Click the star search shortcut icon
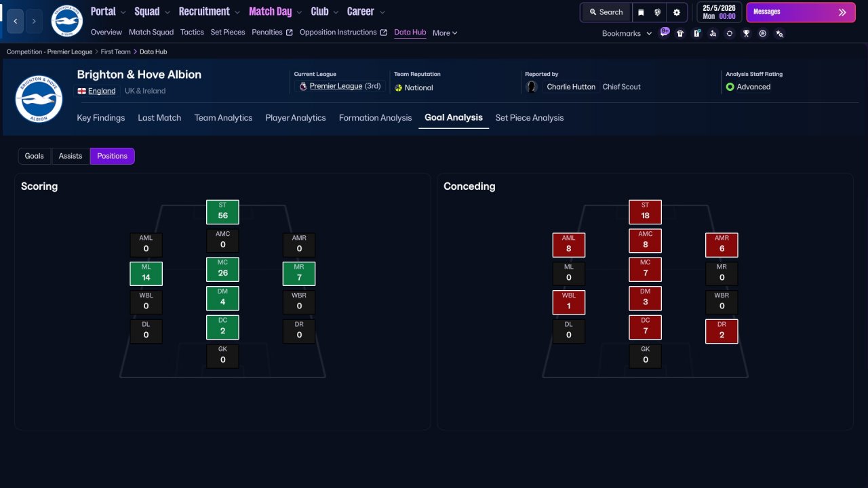This screenshot has width=868, height=488. [x=780, y=33]
